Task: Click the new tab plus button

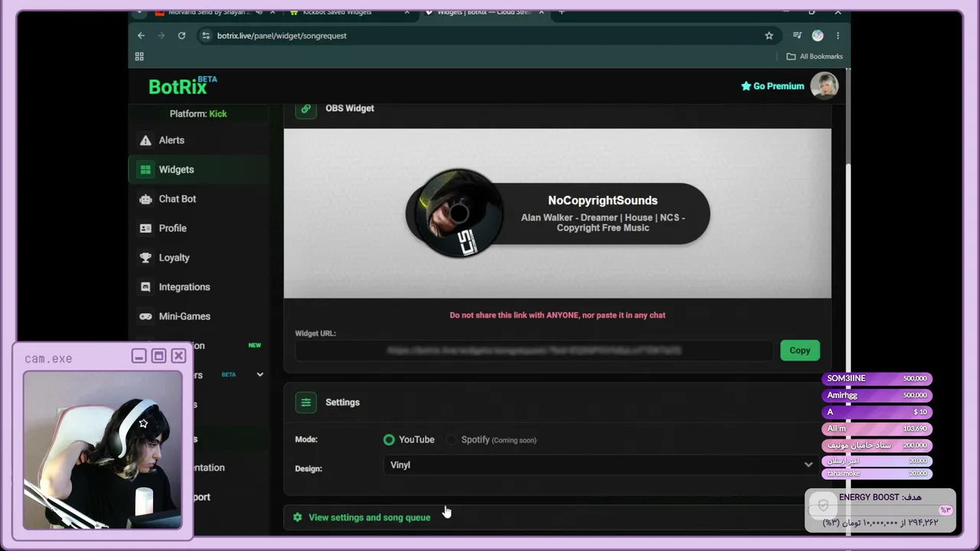Action: coord(561,12)
